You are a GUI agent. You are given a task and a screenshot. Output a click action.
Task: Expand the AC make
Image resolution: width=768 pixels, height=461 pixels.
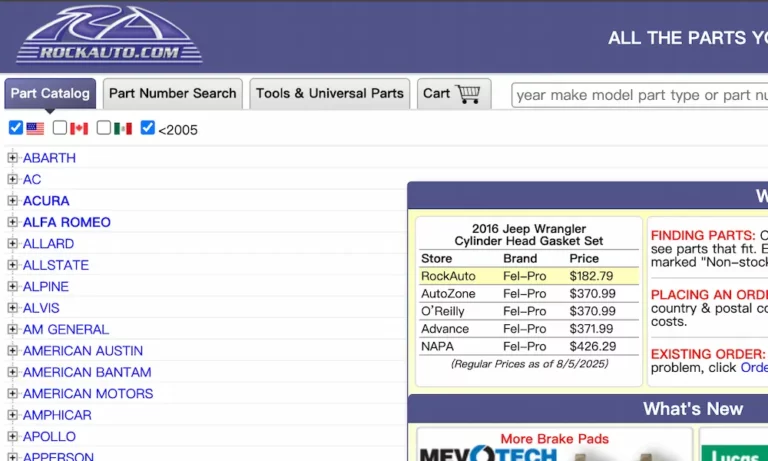pos(13,179)
